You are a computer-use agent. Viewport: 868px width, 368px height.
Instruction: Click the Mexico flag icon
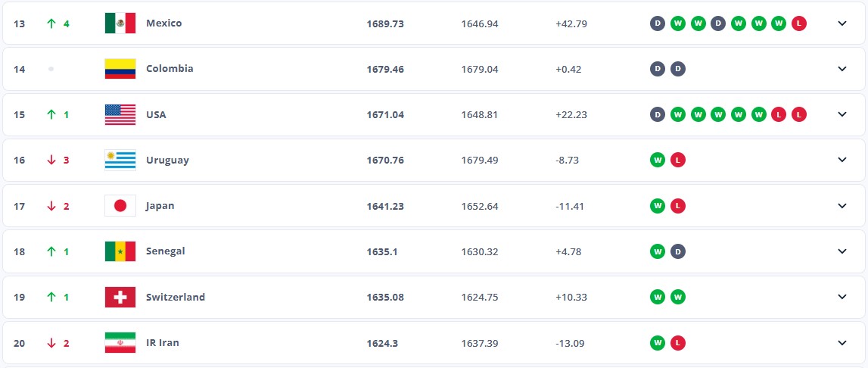click(x=120, y=23)
